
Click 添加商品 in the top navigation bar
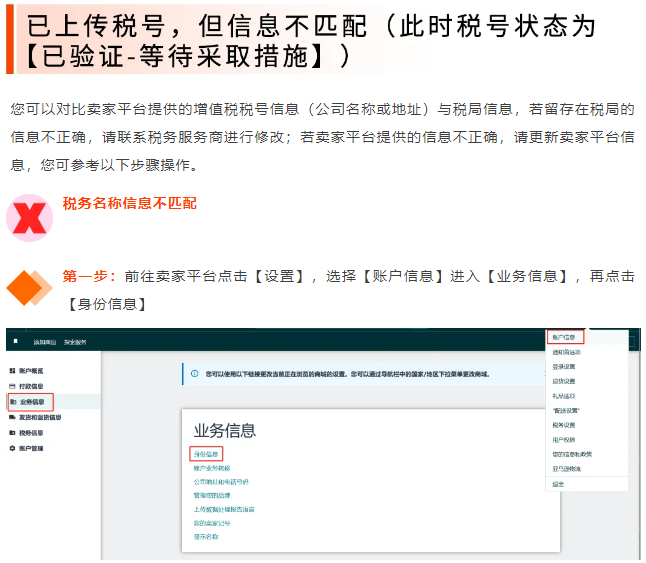point(44,342)
